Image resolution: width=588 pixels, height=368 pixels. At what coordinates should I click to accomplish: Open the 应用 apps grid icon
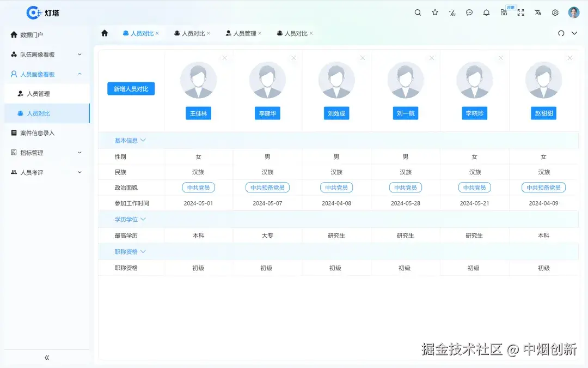pos(504,12)
